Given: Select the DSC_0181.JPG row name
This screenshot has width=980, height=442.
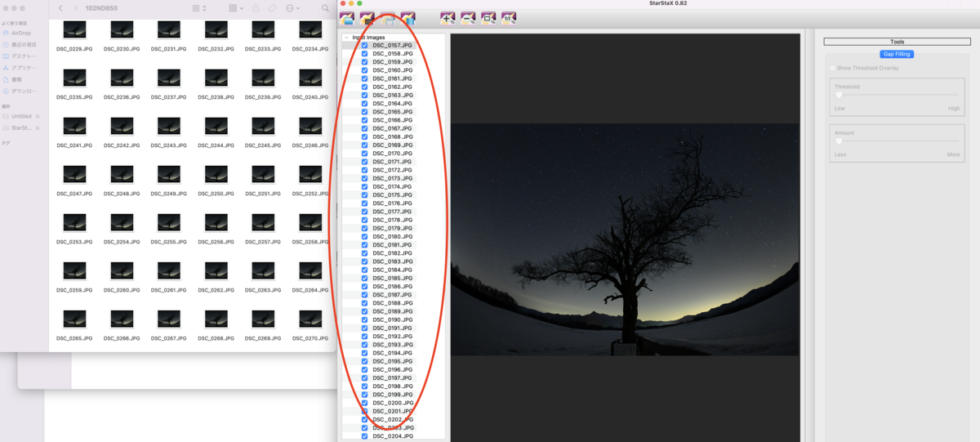Looking at the screenshot, I should click(393, 245).
